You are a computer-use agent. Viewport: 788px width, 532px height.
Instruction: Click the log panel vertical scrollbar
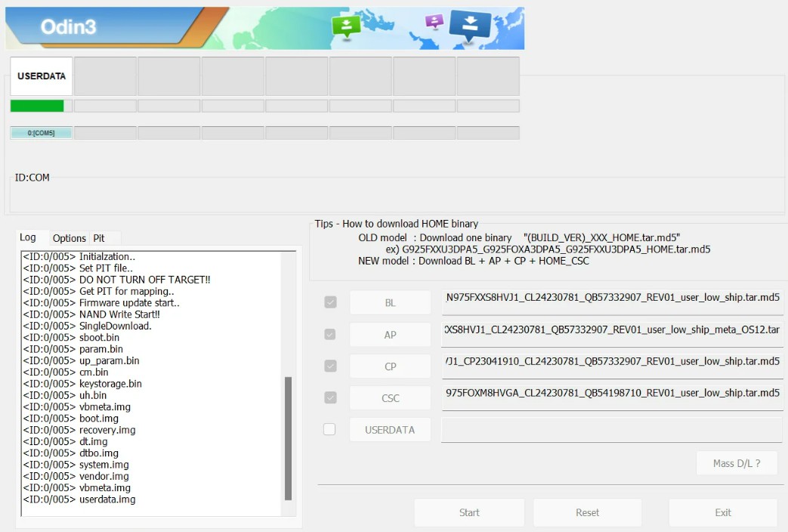click(288, 438)
